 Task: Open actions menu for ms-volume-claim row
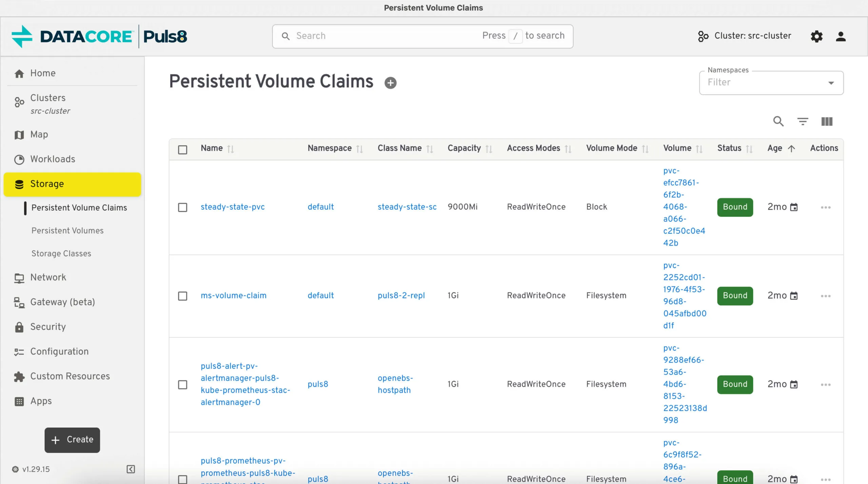(x=826, y=296)
